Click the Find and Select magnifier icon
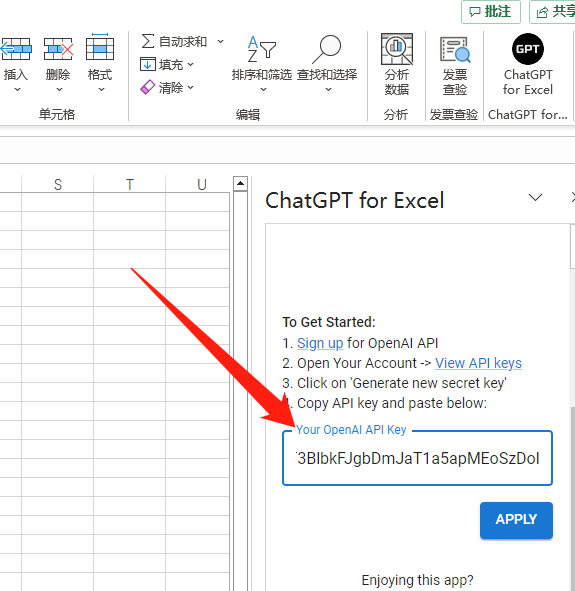575x591 pixels. click(x=327, y=49)
